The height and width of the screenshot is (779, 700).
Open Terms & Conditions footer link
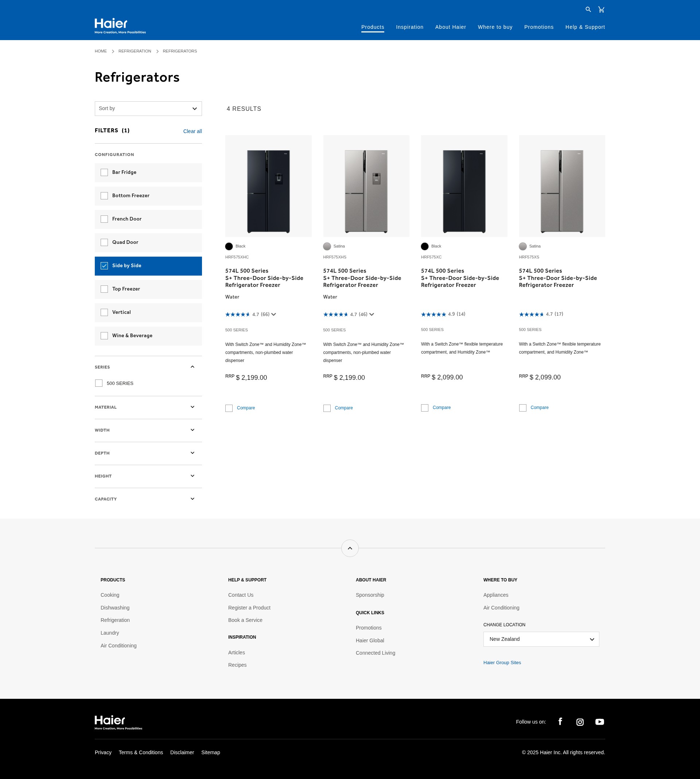(x=141, y=752)
